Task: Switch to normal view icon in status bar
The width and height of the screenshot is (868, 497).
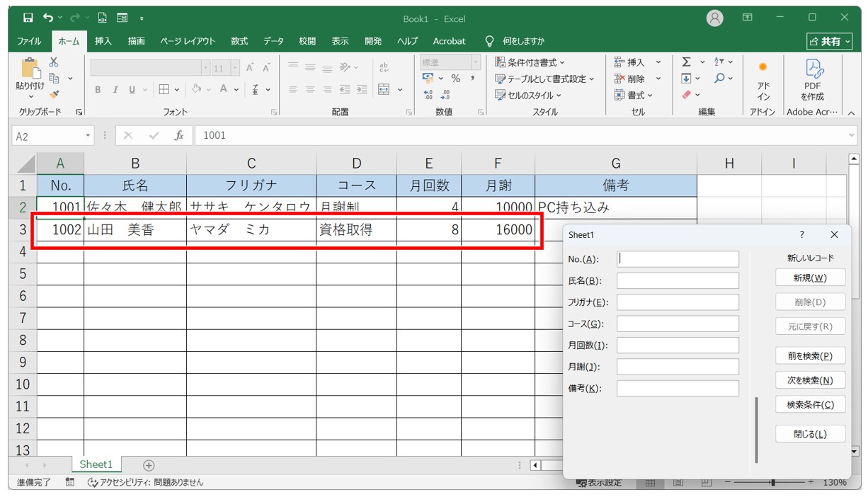Action: point(650,482)
